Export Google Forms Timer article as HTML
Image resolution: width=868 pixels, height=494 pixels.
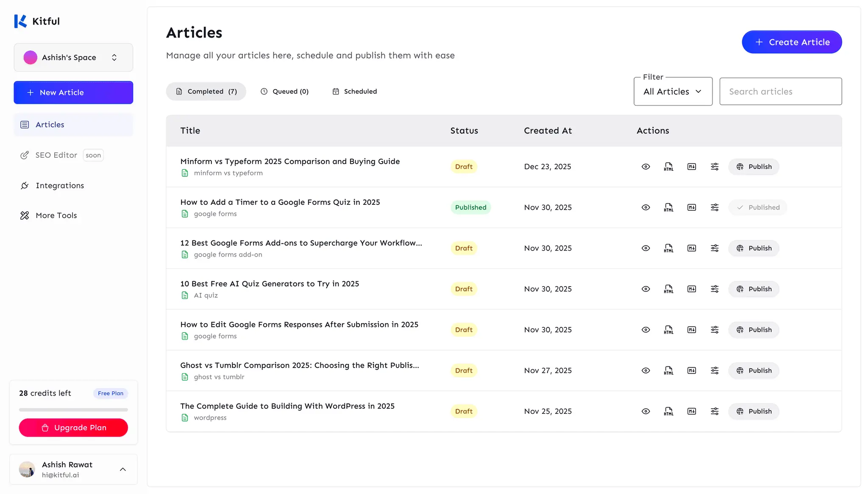[x=668, y=207]
